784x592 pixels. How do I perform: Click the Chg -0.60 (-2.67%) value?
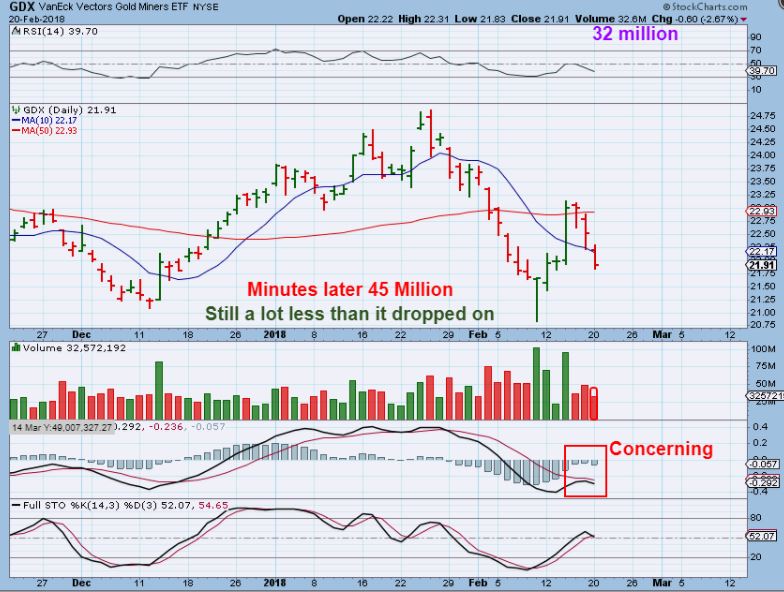click(x=695, y=19)
